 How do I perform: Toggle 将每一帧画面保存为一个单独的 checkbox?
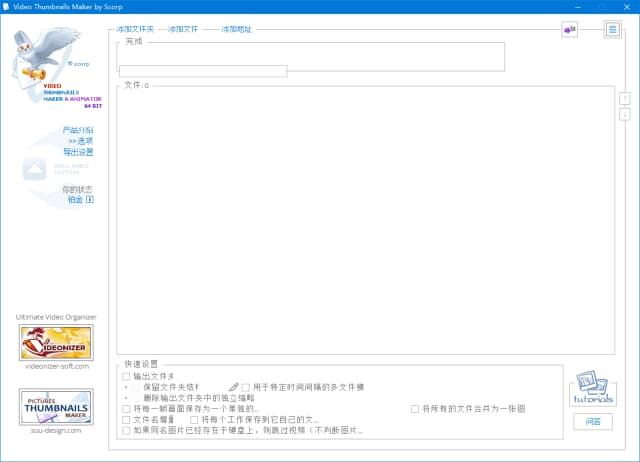coord(126,409)
